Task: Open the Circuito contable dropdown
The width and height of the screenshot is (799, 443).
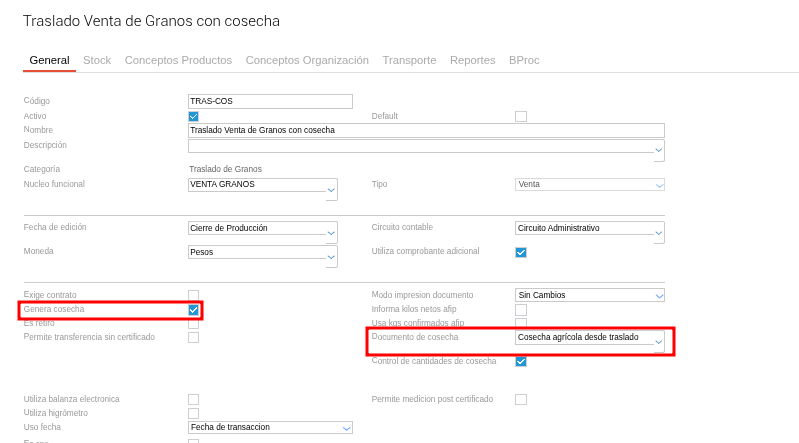Action: (658, 233)
